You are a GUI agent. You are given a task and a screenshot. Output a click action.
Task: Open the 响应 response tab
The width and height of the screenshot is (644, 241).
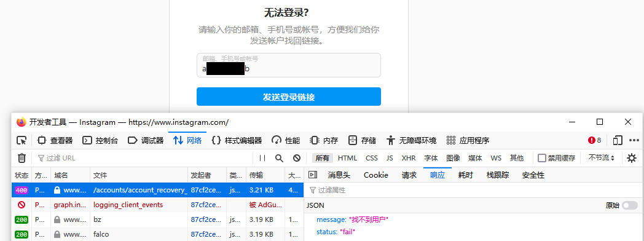click(438, 175)
